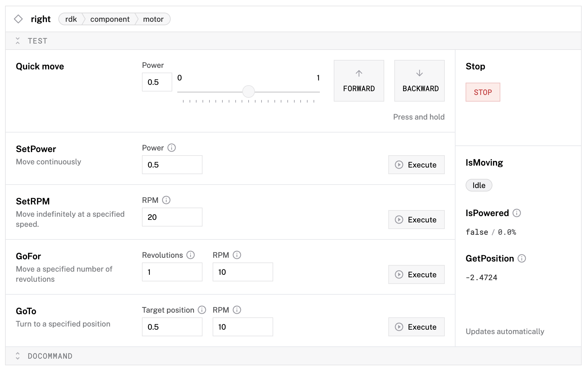Click the info icon beside SetRPM RPM label

(x=166, y=200)
